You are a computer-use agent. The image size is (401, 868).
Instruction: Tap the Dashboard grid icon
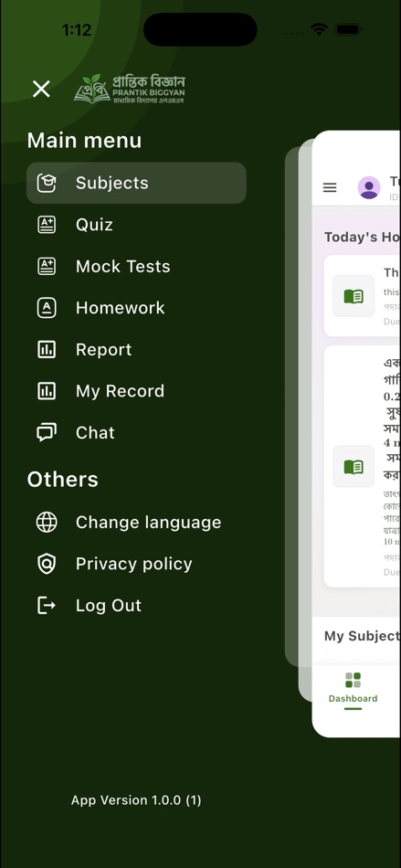pos(353,680)
